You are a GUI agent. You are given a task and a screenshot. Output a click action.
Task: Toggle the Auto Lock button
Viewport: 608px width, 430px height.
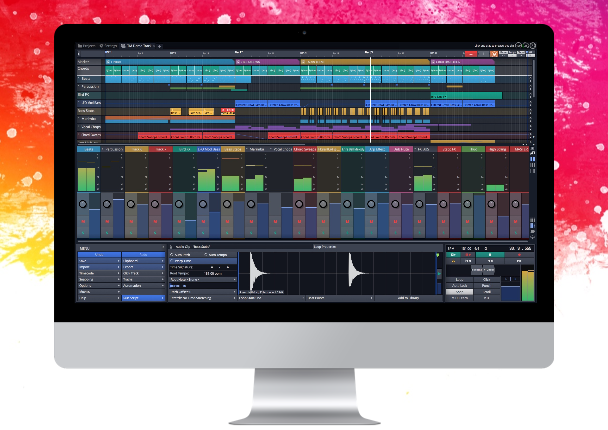pyautogui.click(x=459, y=286)
